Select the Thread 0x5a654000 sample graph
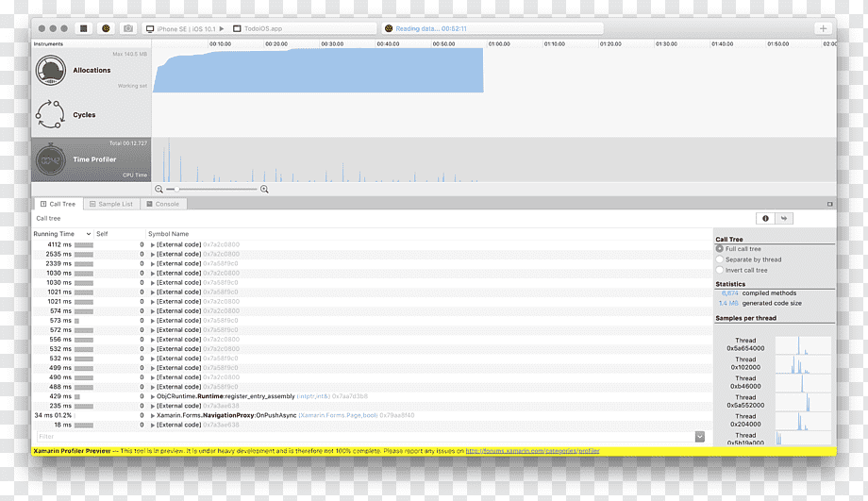868x501 pixels. click(803, 345)
